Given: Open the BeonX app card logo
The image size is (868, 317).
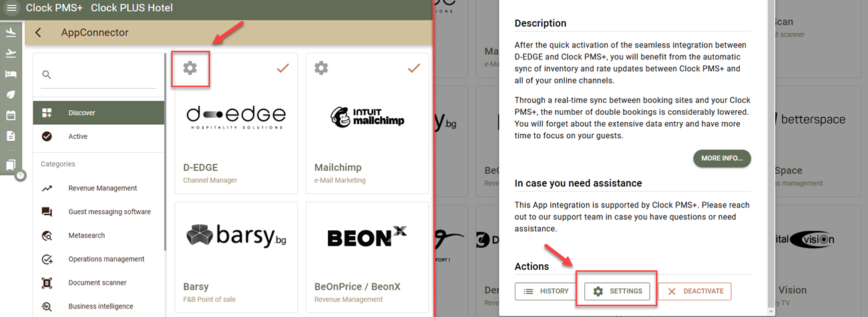Looking at the screenshot, I should coord(367,237).
